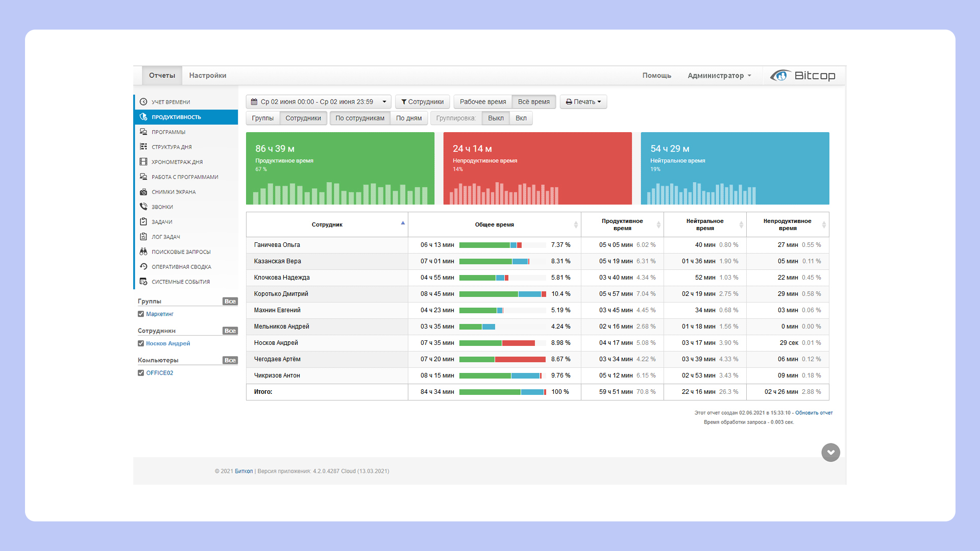The width and height of the screenshot is (980, 551).
Task: Click the binoculars icon for Поисковые запросы
Action: (143, 252)
